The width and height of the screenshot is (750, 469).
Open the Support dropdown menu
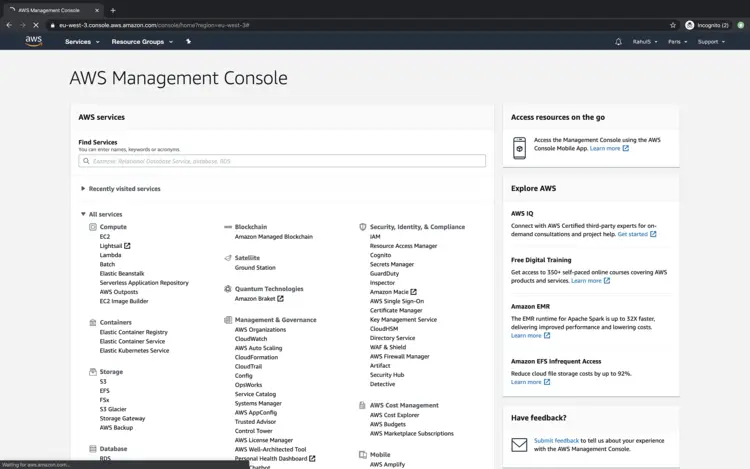coord(711,42)
